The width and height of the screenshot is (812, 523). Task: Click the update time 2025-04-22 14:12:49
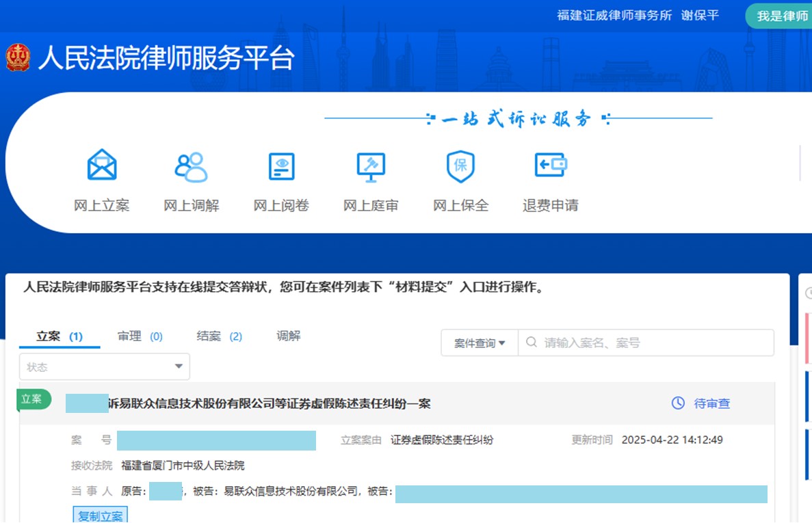click(672, 440)
